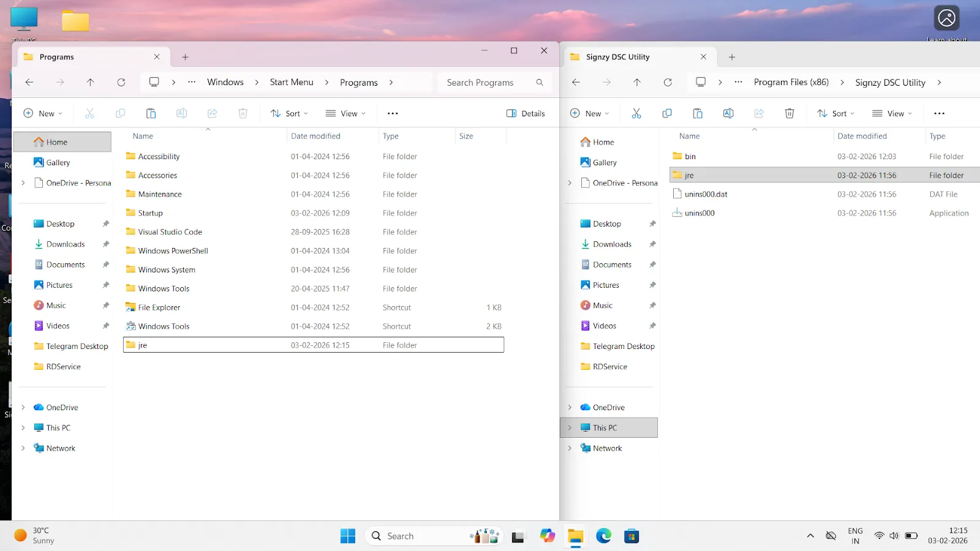Expand Network in Signzy DSC Utility navigation pane
Screen dimensions: 980x551
[570, 448]
